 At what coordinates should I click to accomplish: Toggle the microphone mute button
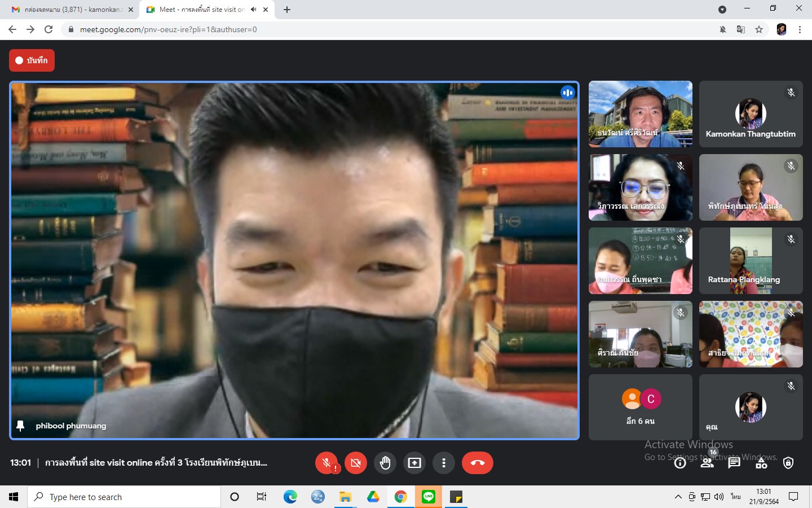[326, 463]
